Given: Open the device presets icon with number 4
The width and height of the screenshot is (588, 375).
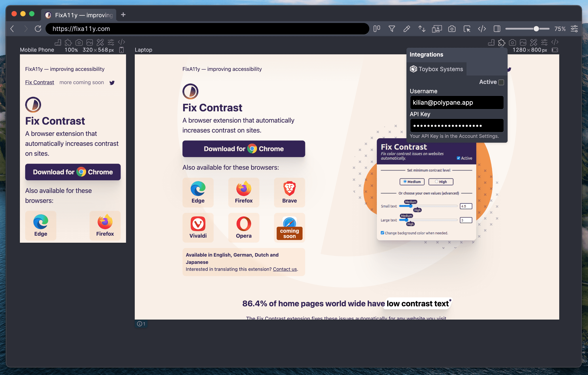Looking at the screenshot, I should (x=437, y=29).
